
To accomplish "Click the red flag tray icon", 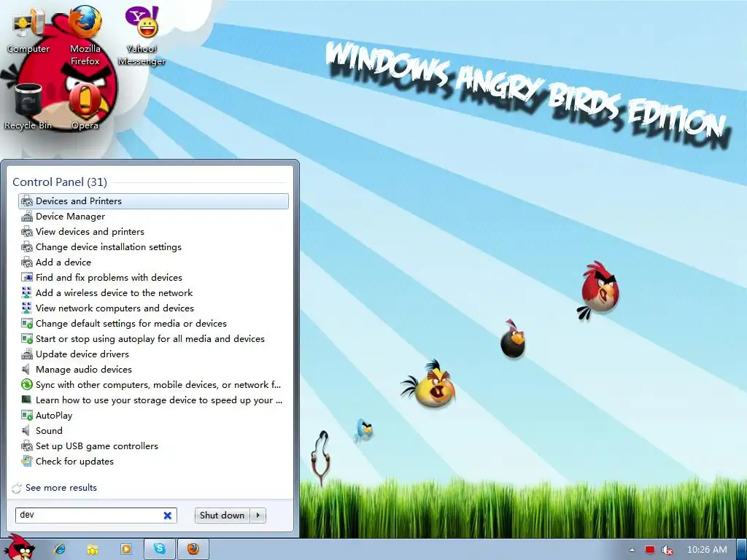I will [650, 550].
